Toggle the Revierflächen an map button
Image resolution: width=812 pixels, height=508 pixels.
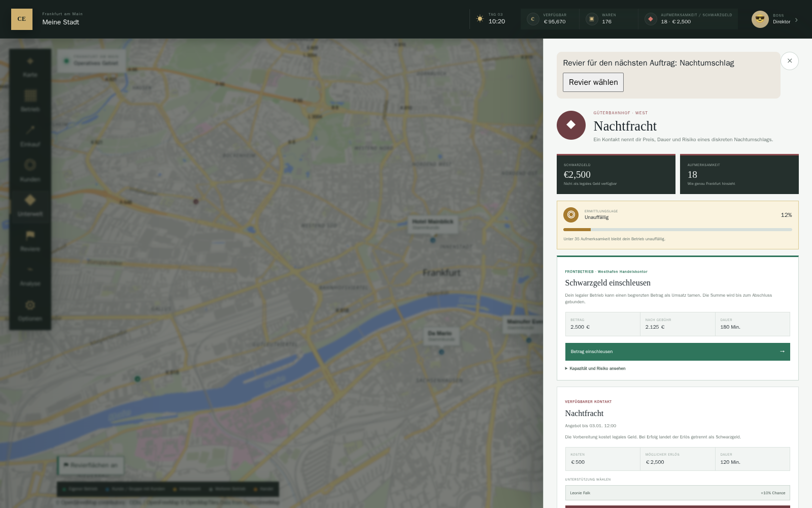click(x=90, y=465)
